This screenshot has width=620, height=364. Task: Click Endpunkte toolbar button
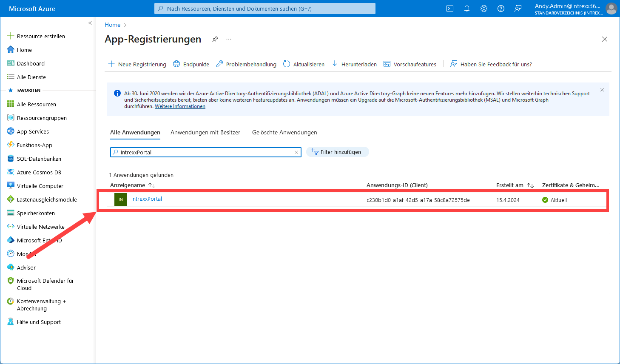[x=191, y=64]
